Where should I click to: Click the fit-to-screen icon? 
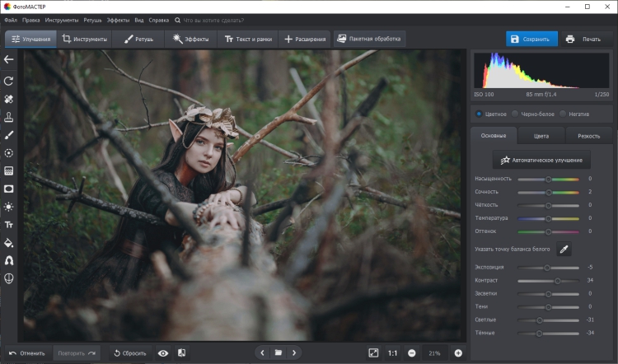tap(374, 352)
